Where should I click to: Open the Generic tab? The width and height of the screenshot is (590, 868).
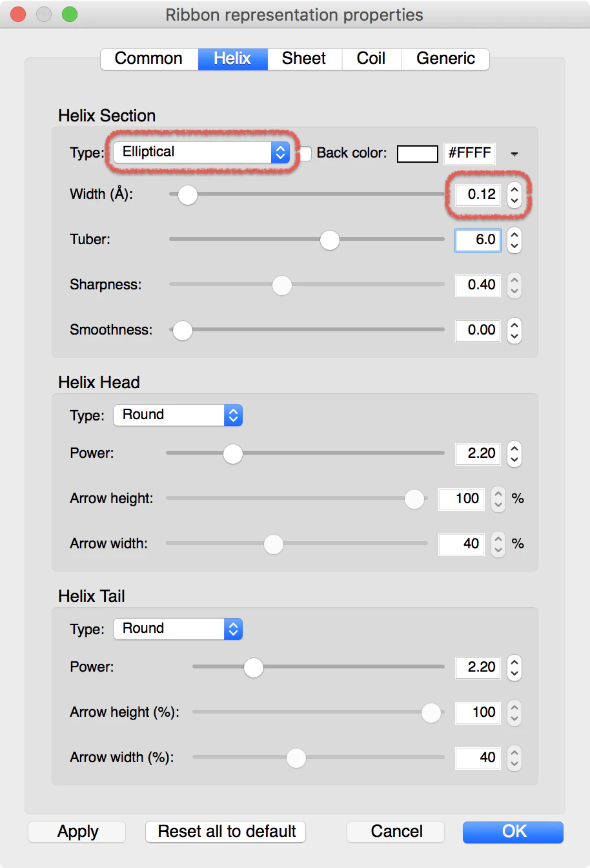(x=445, y=59)
